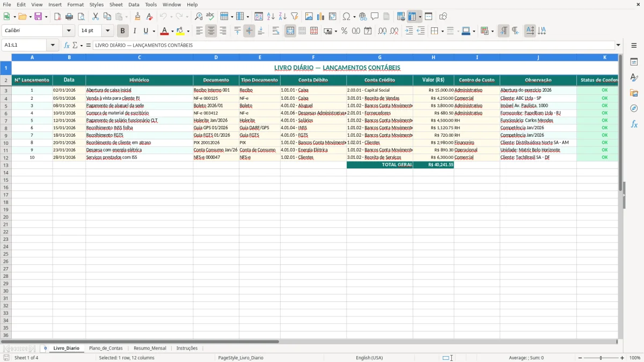Insert Comment speech bubble icon
Image resolution: width=644 pixels, height=362 pixels.
click(x=375, y=17)
